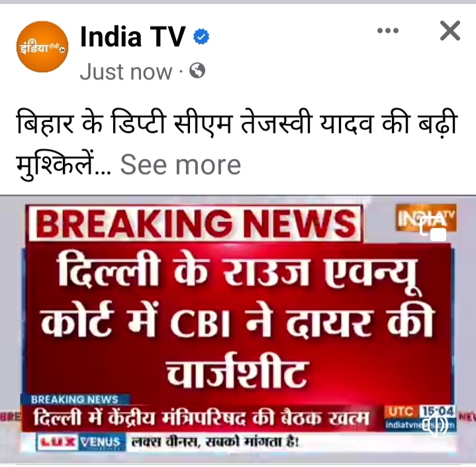
Task: Dismiss the post with the X icon
Action: click(x=450, y=30)
